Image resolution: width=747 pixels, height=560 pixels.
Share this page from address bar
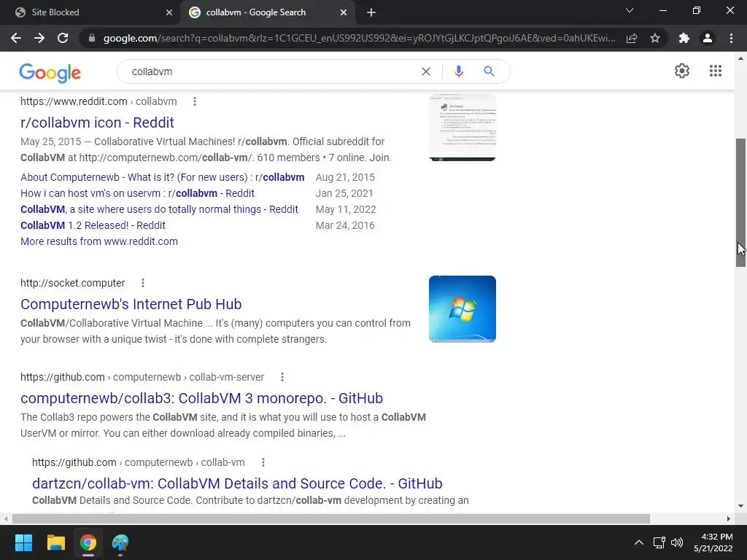(x=632, y=38)
